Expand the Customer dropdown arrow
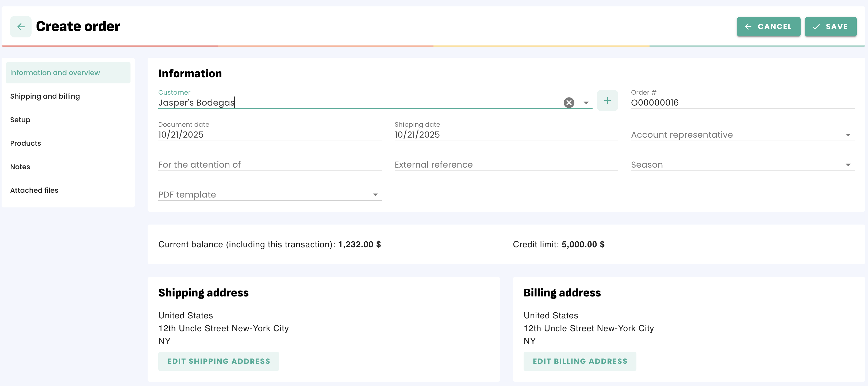 tap(586, 103)
